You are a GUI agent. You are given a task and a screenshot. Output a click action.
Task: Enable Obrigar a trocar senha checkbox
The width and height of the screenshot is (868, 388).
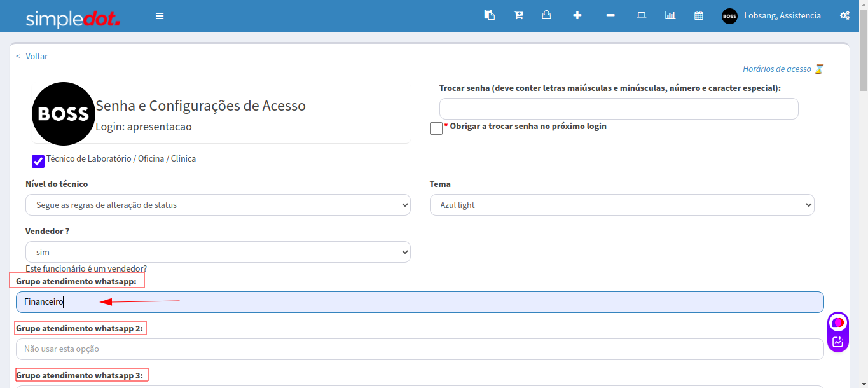coord(436,128)
